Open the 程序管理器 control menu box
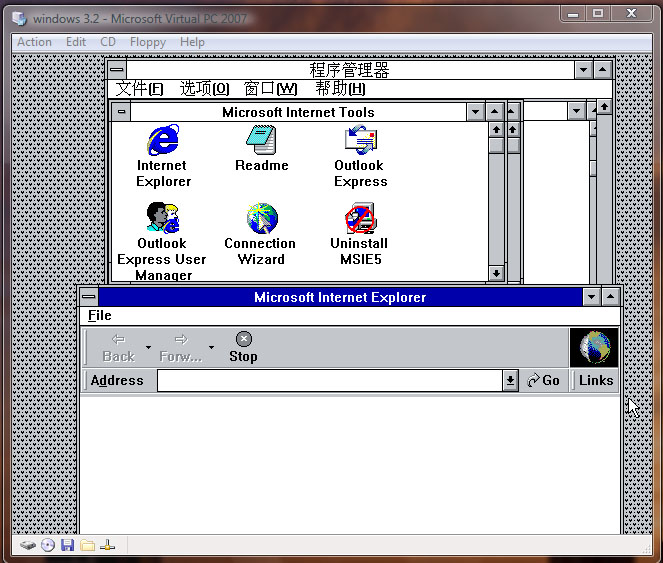663x563 pixels. [117, 69]
